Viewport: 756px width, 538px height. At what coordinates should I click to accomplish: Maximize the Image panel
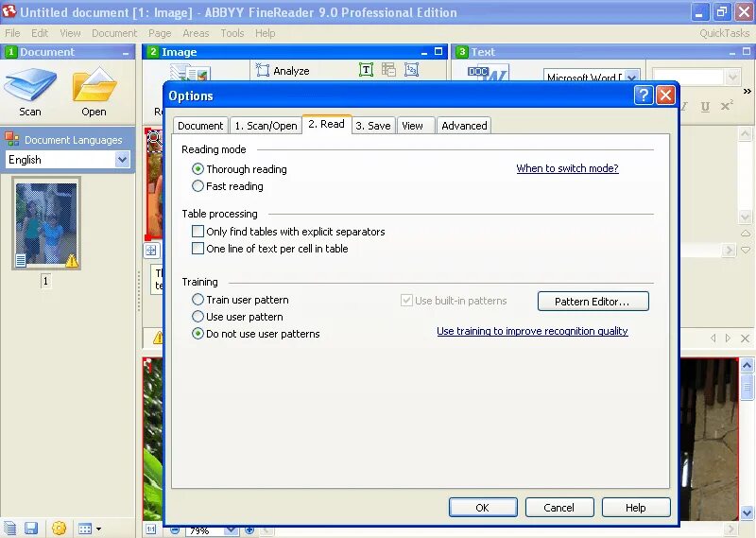438,51
